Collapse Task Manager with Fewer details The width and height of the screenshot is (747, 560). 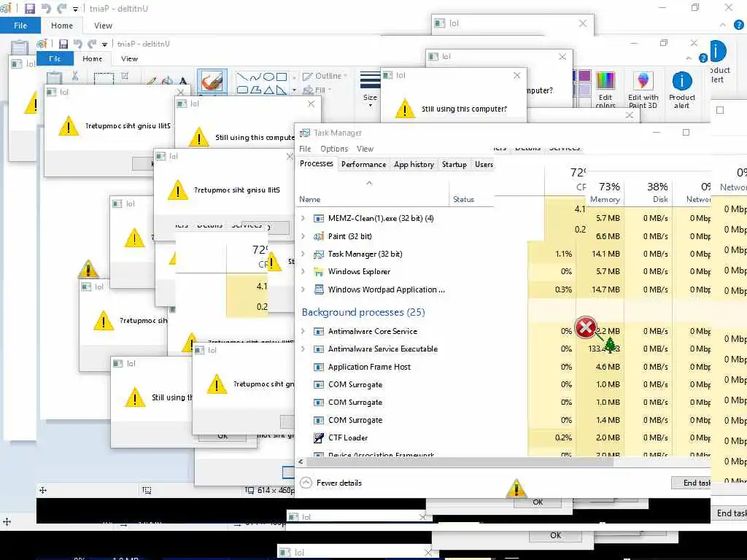coord(331,483)
